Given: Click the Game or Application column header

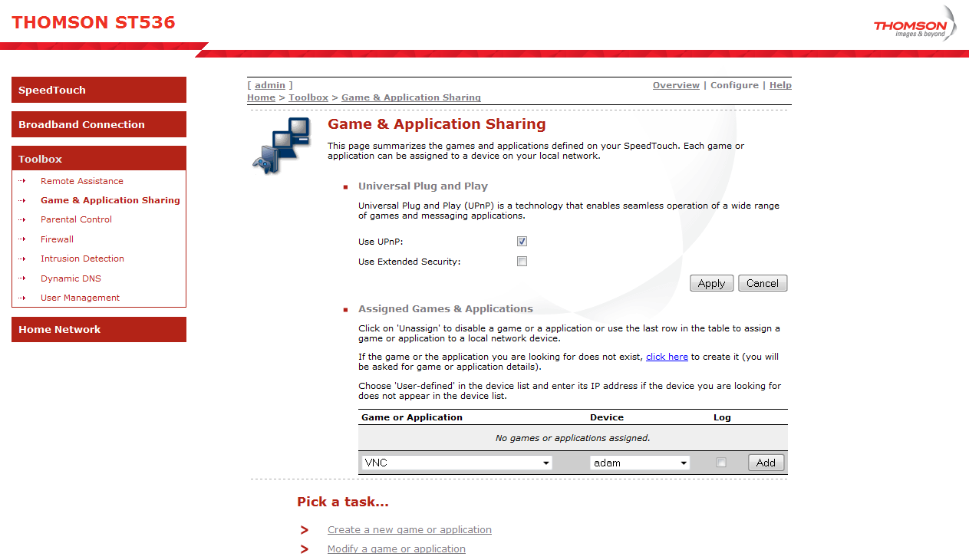Looking at the screenshot, I should [x=412, y=417].
